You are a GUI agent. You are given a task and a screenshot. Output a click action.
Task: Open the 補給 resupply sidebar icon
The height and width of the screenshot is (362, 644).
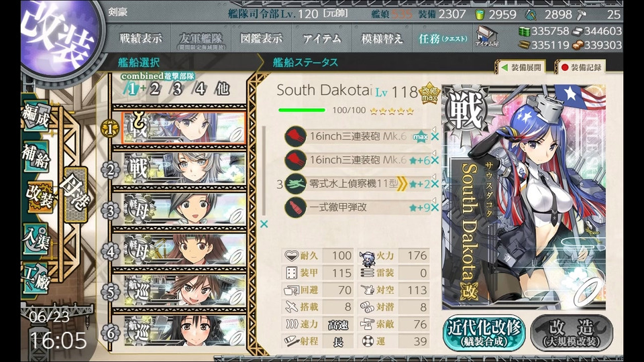[x=36, y=156]
